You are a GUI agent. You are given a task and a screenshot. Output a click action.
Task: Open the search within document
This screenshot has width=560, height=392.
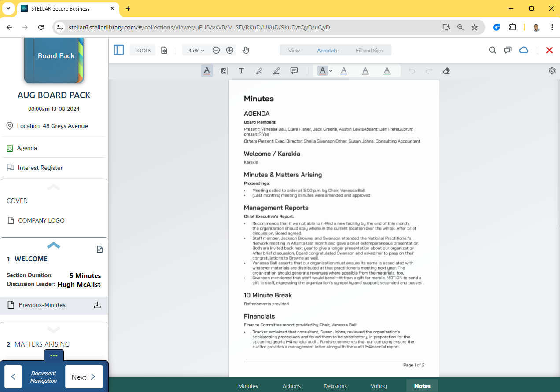click(492, 50)
